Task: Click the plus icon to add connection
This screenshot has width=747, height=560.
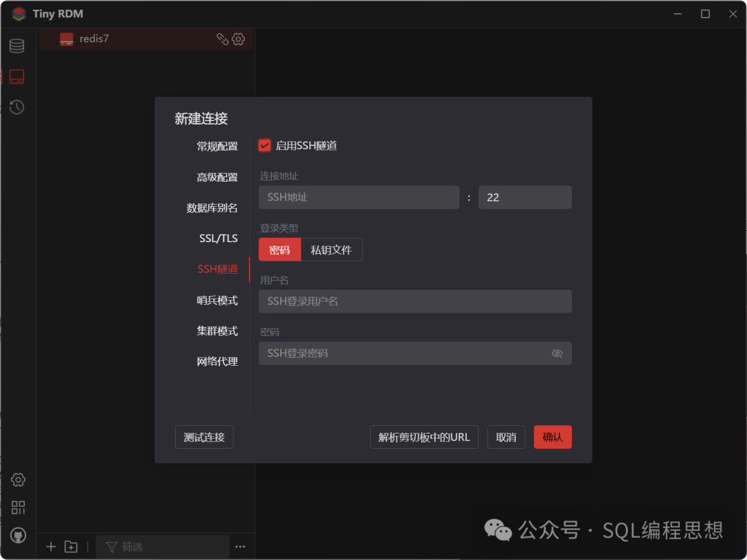Action: (50, 547)
